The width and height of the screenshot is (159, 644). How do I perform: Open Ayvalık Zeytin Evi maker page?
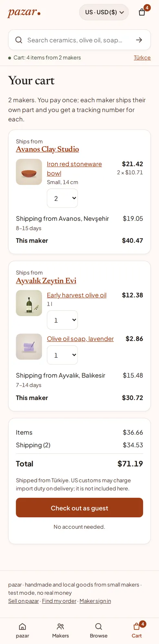pos(46,281)
